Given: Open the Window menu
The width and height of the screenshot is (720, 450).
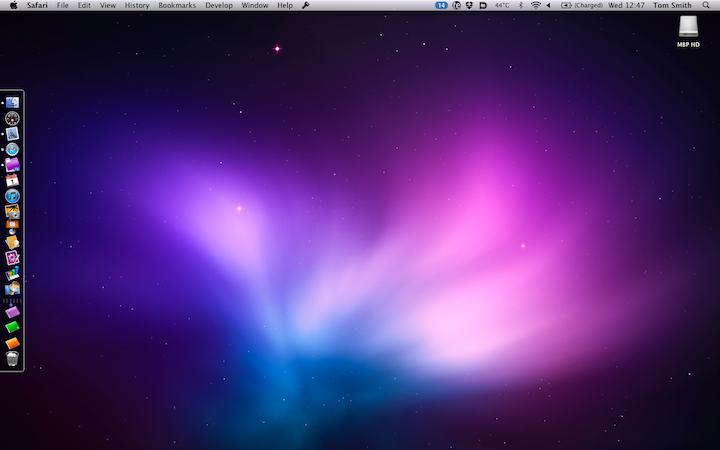Looking at the screenshot, I should 255,6.
